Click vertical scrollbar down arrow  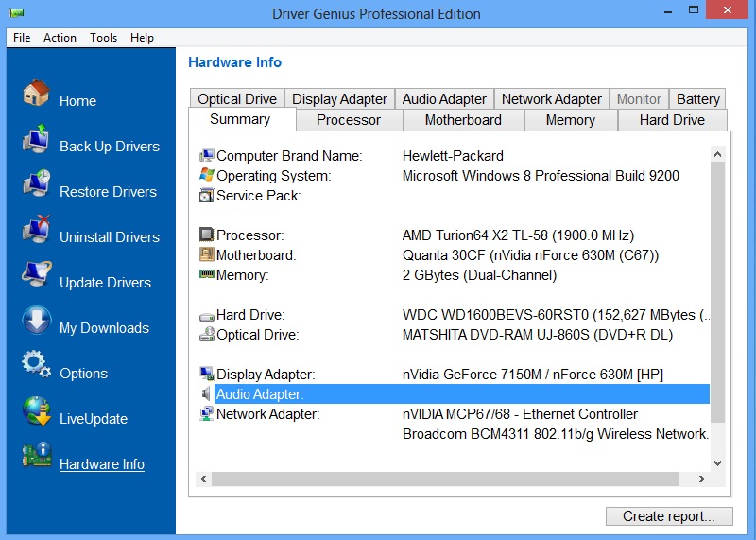click(x=717, y=462)
